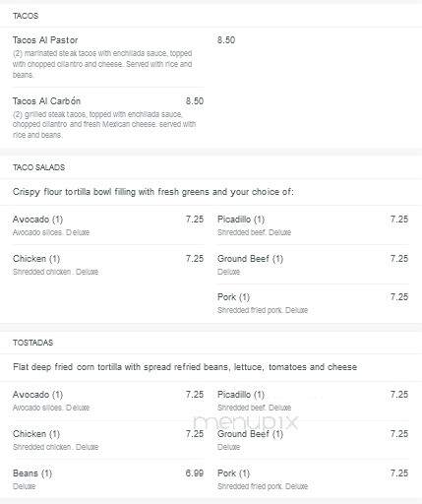Pick Ground Beef (1) in the Tostadas section
422x504 pixels.
click(x=250, y=434)
